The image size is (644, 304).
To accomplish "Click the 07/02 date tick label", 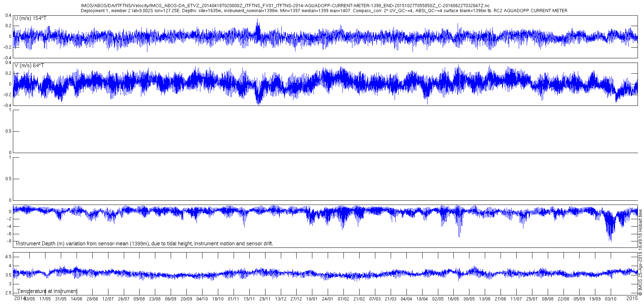I will (x=343, y=299).
